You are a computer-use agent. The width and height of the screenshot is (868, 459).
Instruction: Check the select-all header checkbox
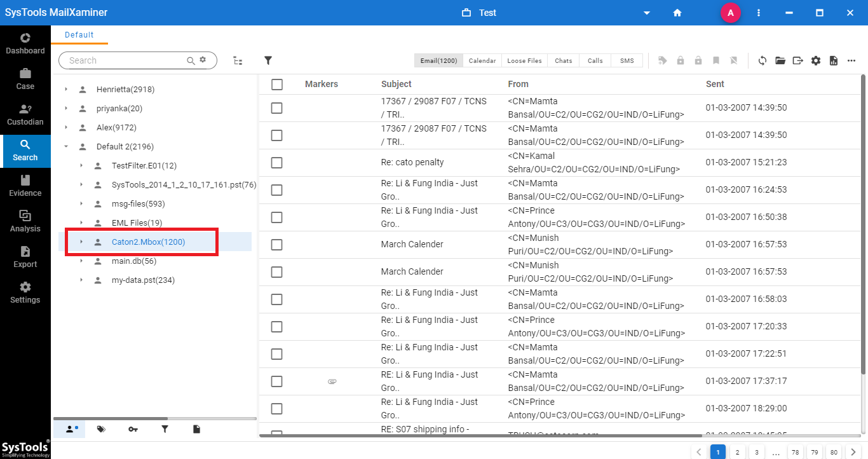(276, 84)
